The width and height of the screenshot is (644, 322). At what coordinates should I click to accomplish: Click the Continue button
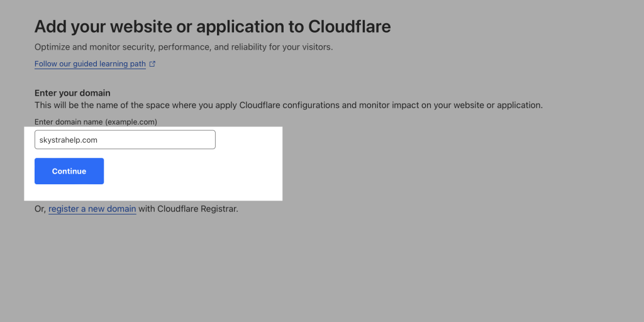pyautogui.click(x=69, y=171)
